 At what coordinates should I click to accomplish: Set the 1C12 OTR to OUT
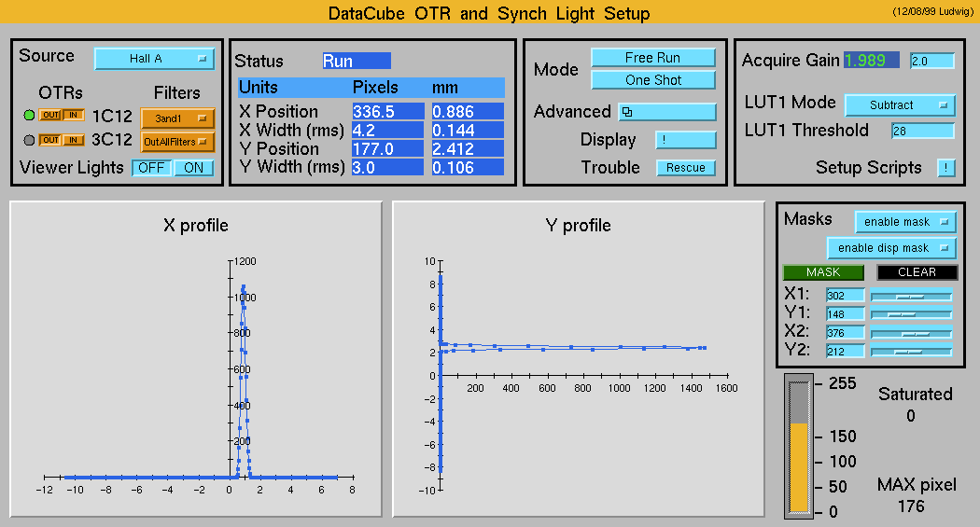(50, 116)
